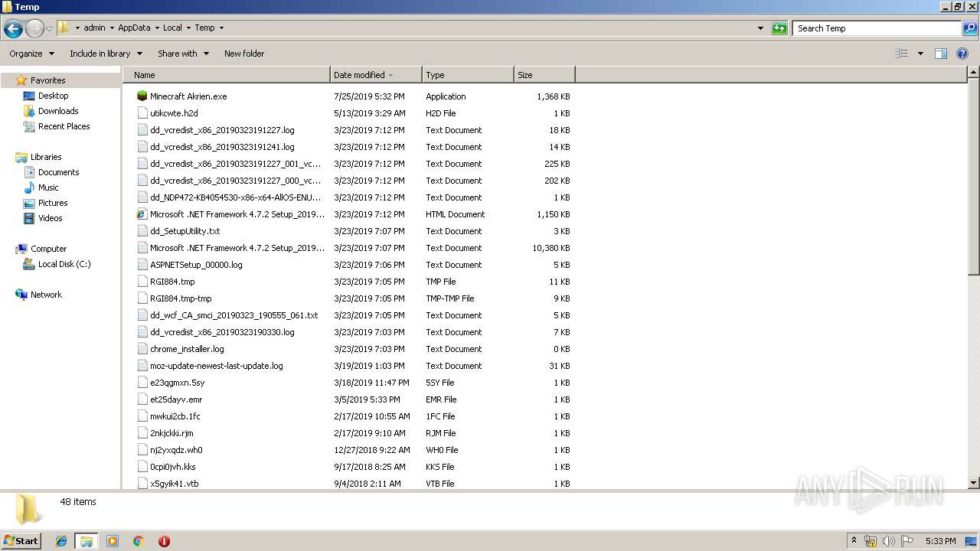Select the dd_SetupUtility.txt file

185,231
